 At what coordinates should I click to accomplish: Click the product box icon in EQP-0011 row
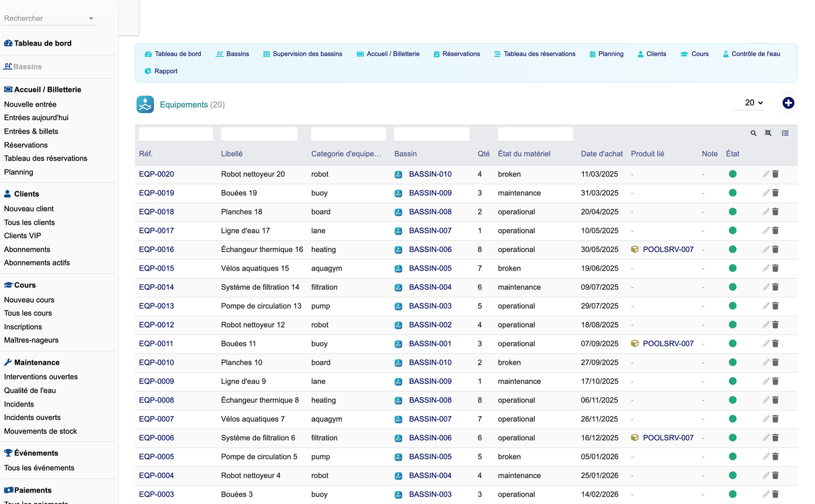tap(635, 343)
